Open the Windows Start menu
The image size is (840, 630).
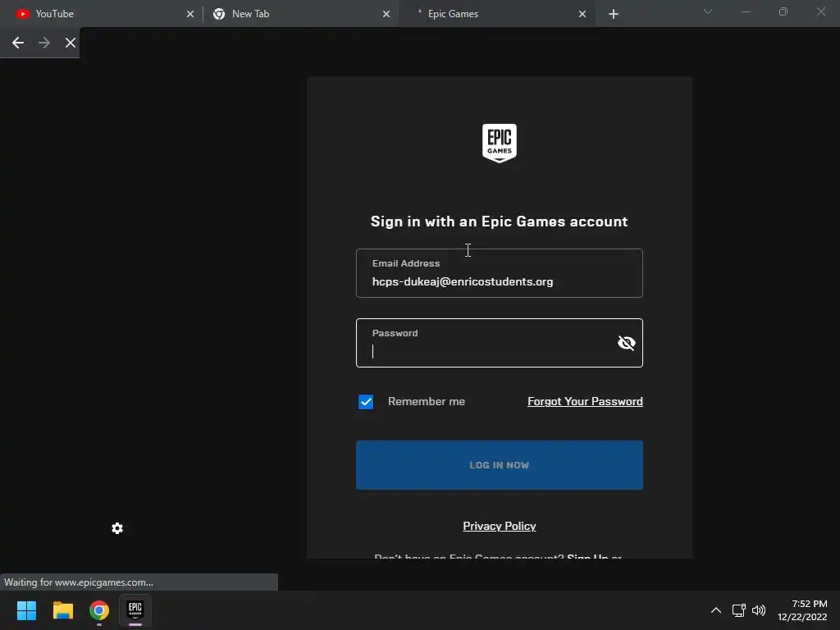26,610
